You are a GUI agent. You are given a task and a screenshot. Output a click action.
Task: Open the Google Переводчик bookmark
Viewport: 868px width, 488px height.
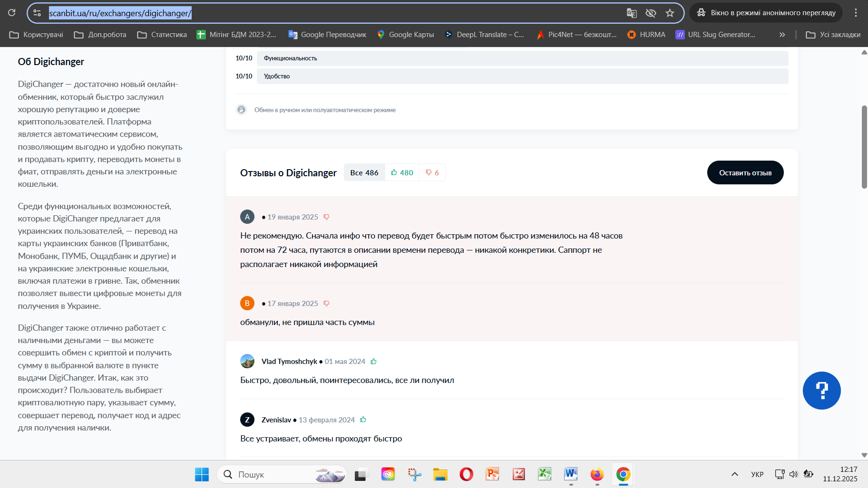[327, 35]
